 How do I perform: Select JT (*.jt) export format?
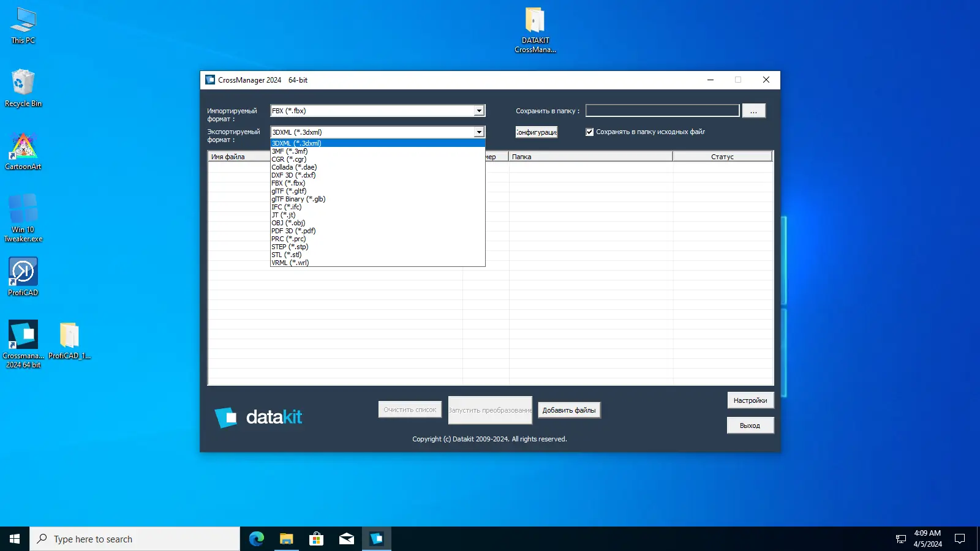377,215
